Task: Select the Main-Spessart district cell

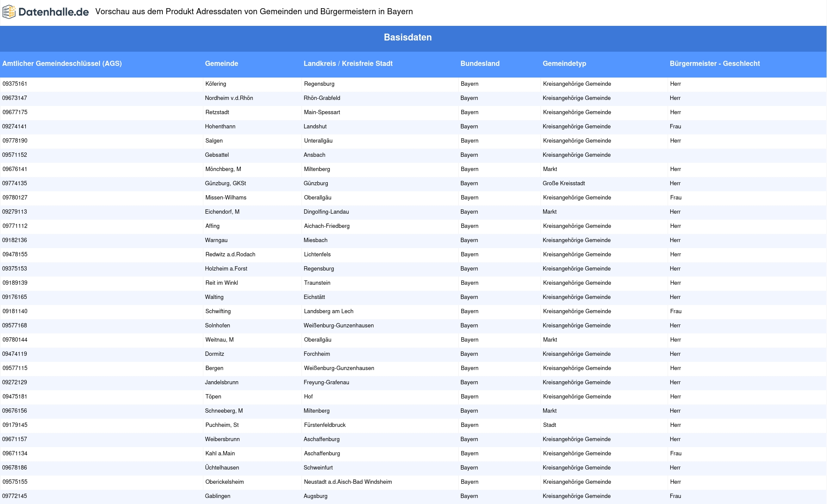Action: pos(322,112)
